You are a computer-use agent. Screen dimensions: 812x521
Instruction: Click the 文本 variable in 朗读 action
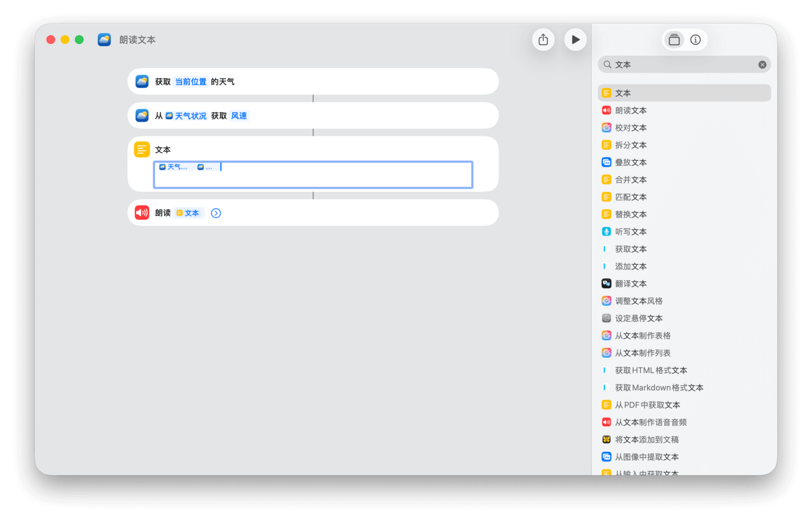tap(188, 213)
